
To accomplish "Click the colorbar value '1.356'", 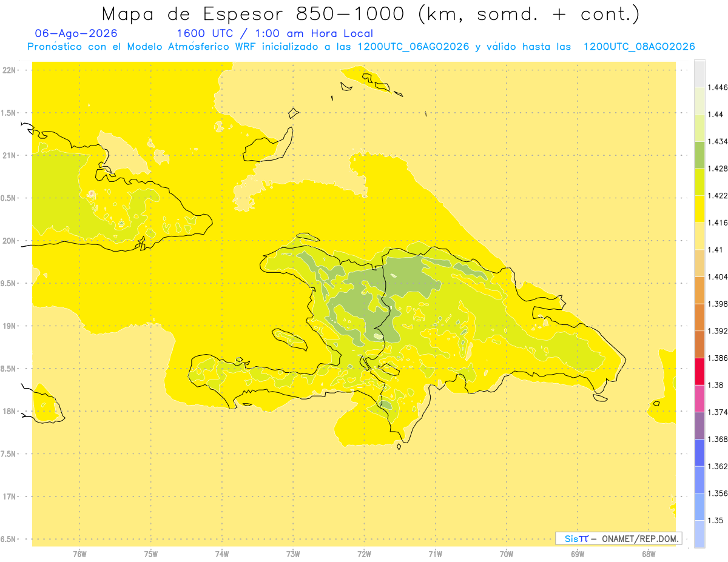I will click(718, 493).
